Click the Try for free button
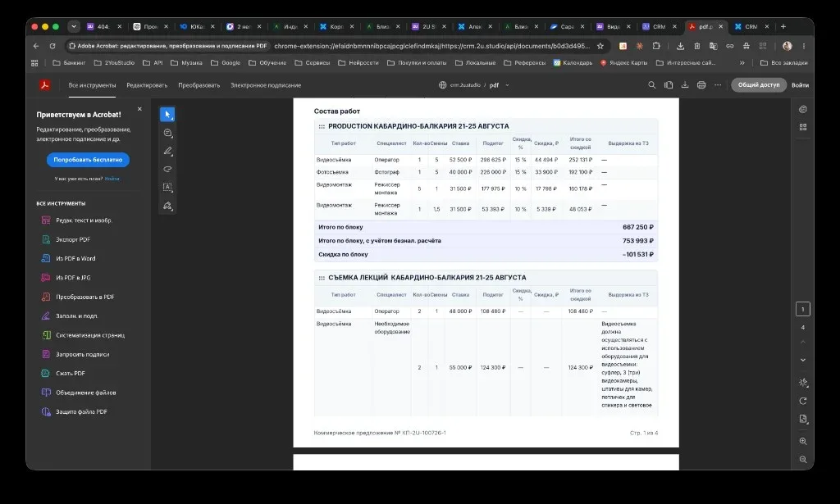840x504 pixels. point(88,160)
